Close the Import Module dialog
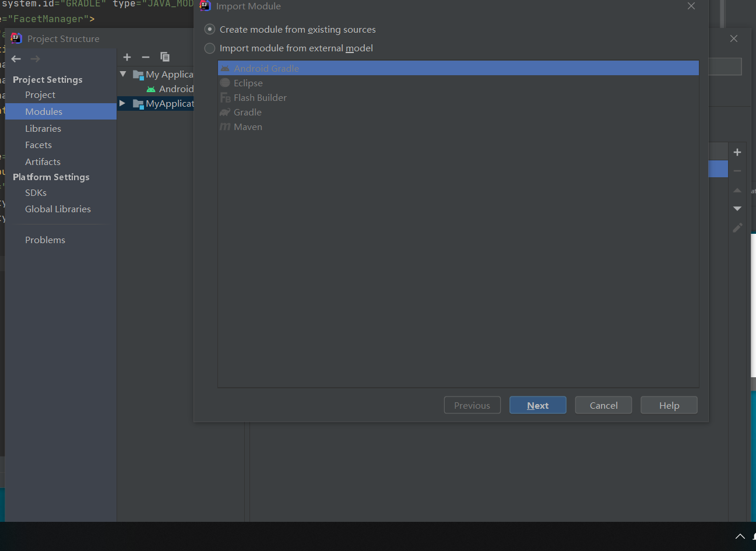The width and height of the screenshot is (756, 551). (x=691, y=6)
